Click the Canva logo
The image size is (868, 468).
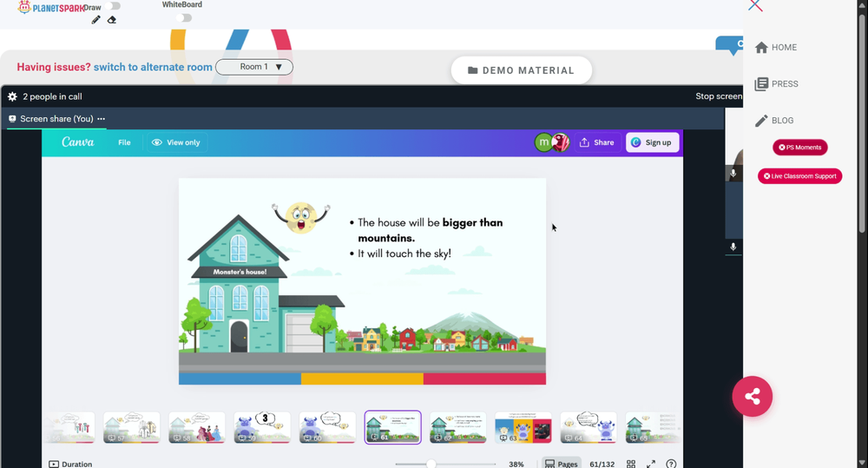(x=78, y=142)
